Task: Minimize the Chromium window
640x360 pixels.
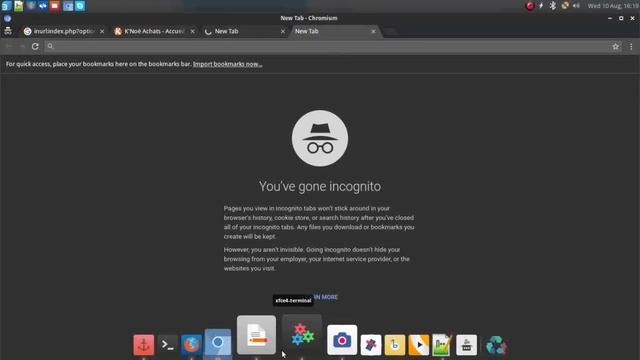Action: click(x=610, y=18)
